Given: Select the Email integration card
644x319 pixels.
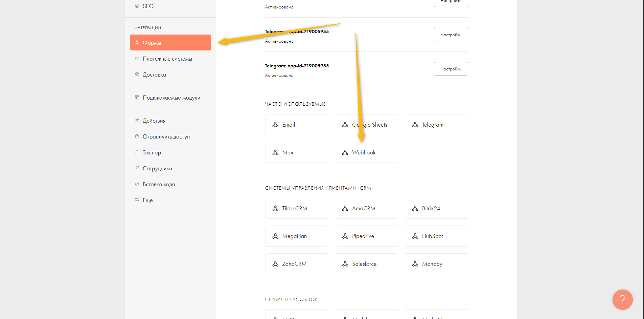Looking at the screenshot, I should [x=297, y=125].
